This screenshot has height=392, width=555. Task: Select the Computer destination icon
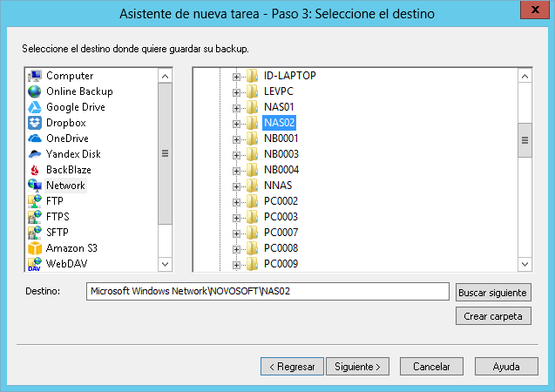[x=35, y=76]
